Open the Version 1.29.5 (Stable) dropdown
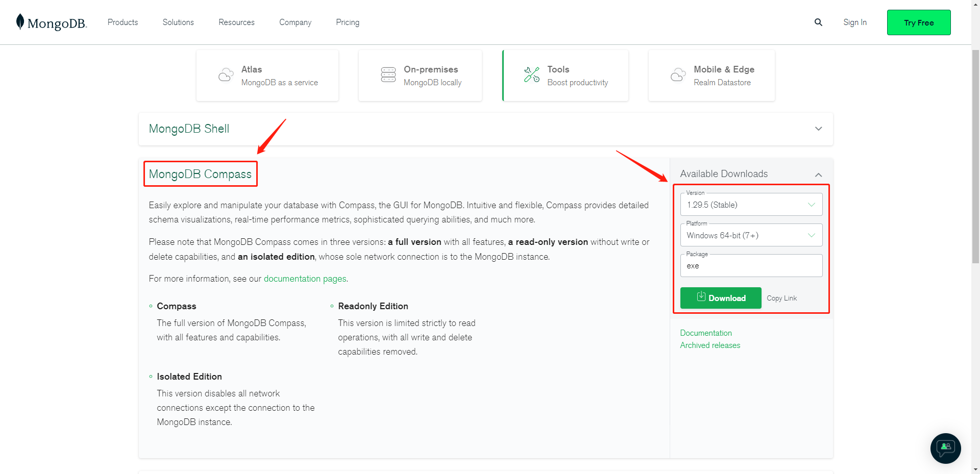980x474 pixels. (x=751, y=205)
